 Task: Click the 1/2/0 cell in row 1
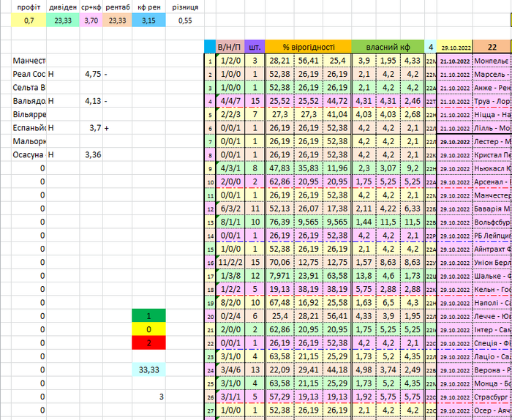[230, 61]
